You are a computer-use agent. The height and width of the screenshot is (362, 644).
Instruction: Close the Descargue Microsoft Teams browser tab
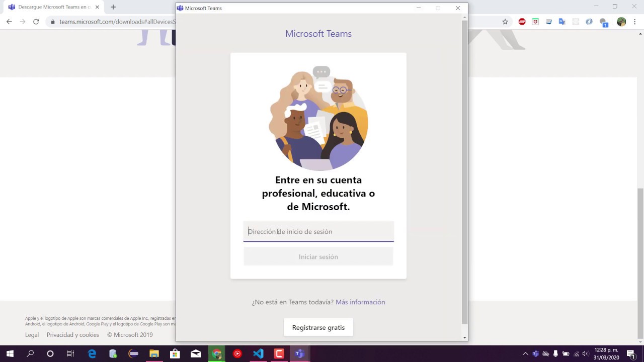[x=97, y=7]
